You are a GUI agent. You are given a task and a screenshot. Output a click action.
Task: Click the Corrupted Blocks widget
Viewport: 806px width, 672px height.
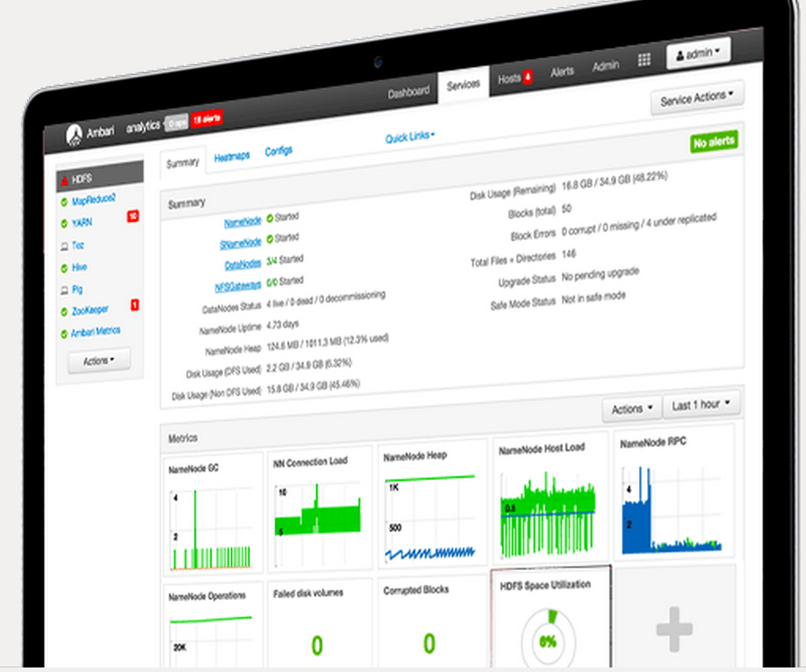(432, 621)
